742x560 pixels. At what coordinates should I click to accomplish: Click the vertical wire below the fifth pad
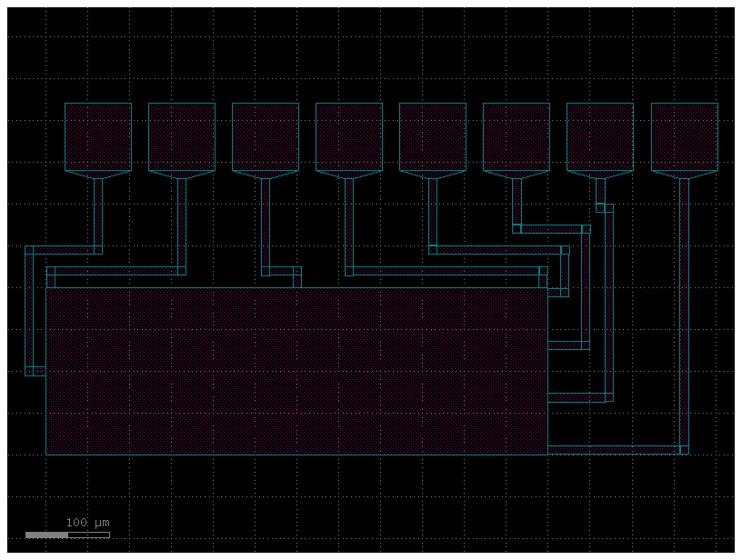pos(433,211)
